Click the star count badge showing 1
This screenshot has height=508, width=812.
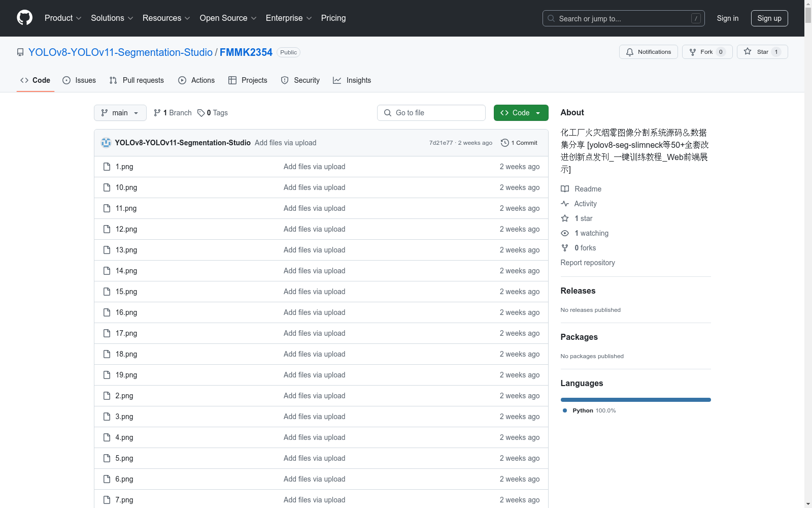click(776, 52)
